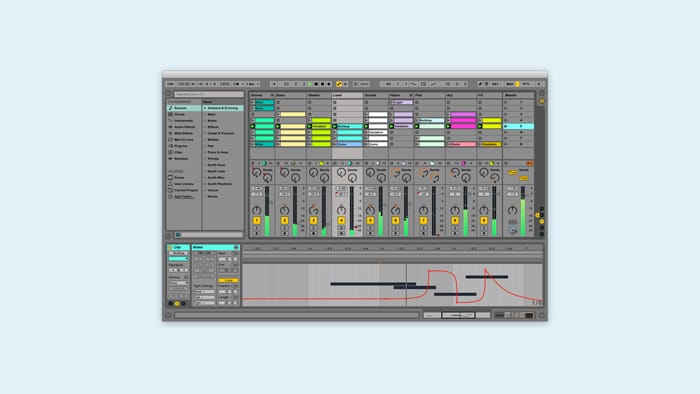Launch the playing clip in the Drums track

point(253,126)
